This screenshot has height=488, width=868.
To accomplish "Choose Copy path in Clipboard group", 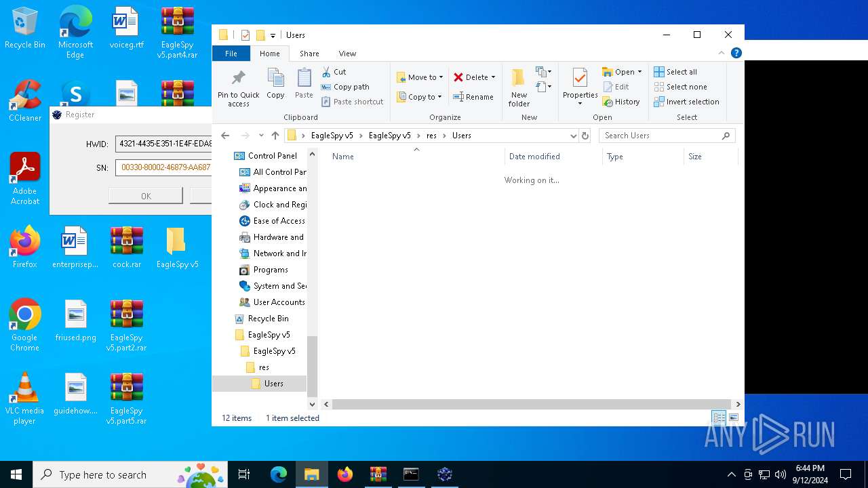I will click(x=345, y=87).
